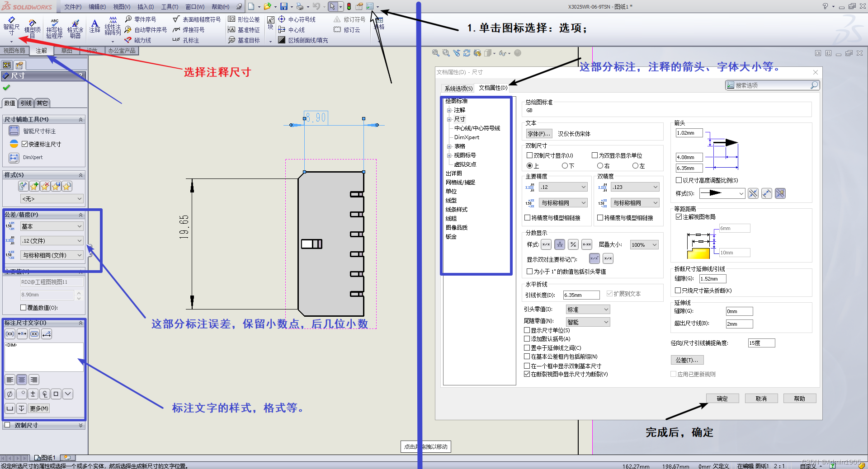Add a Balloon (零件序号)

pyautogui.click(x=141, y=19)
